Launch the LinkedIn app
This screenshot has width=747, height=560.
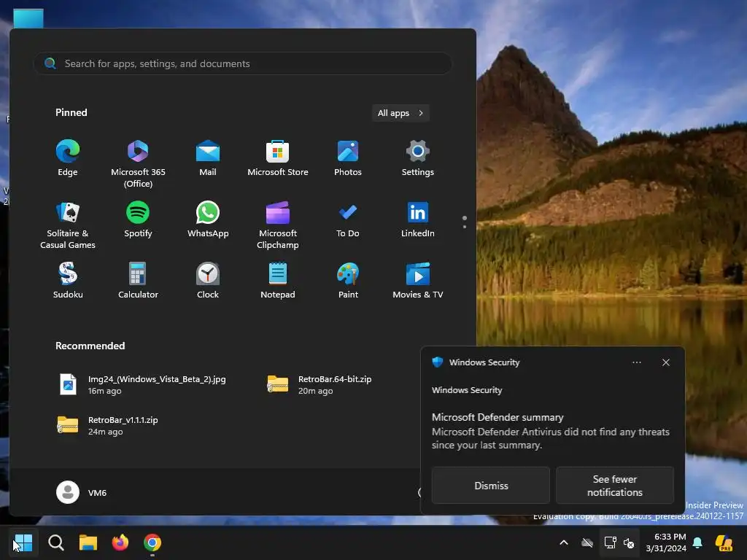pos(418,220)
